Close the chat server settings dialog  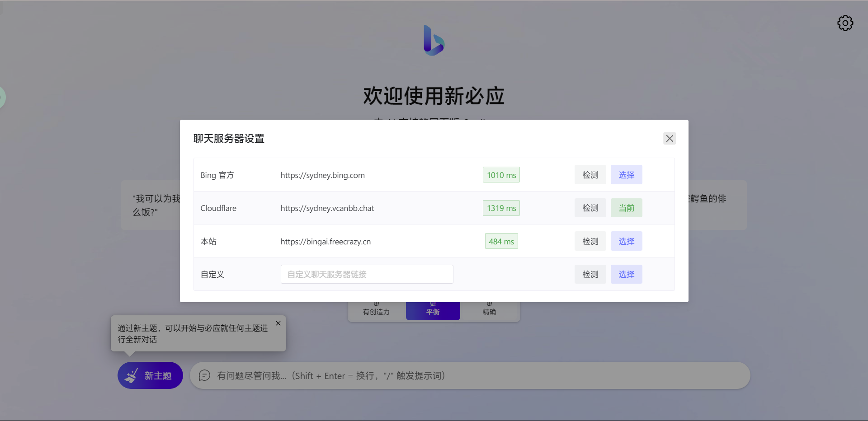coord(670,138)
